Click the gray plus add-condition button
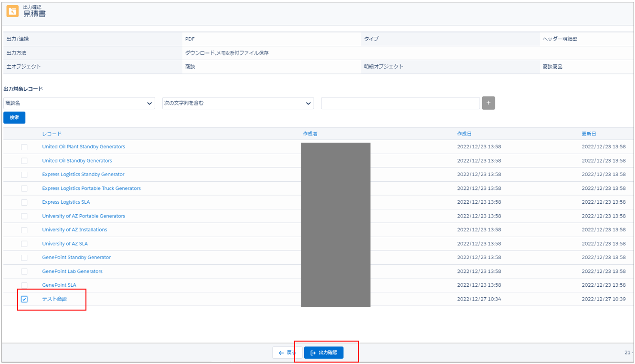 tap(488, 103)
